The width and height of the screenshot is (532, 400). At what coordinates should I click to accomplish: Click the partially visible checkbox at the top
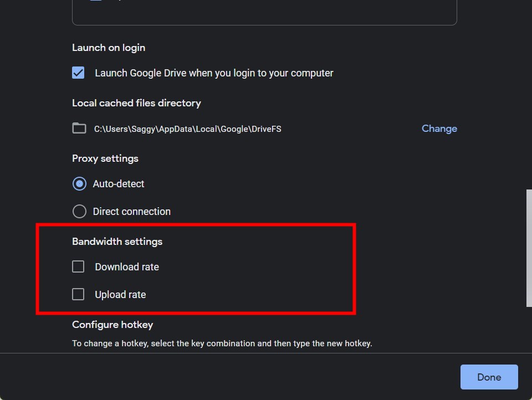[95, 2]
